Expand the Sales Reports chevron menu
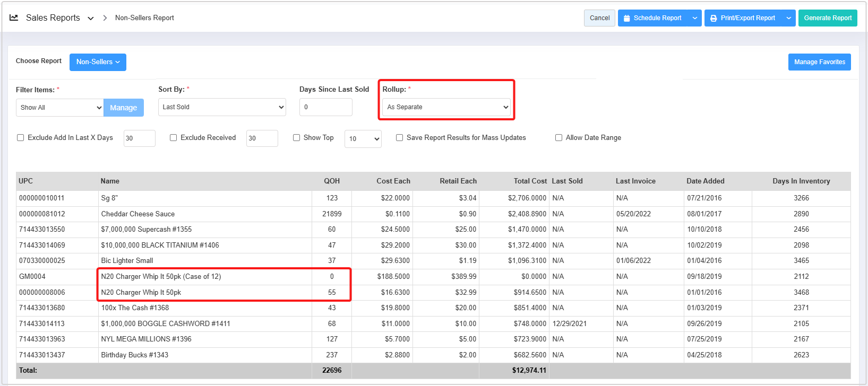 (91, 18)
